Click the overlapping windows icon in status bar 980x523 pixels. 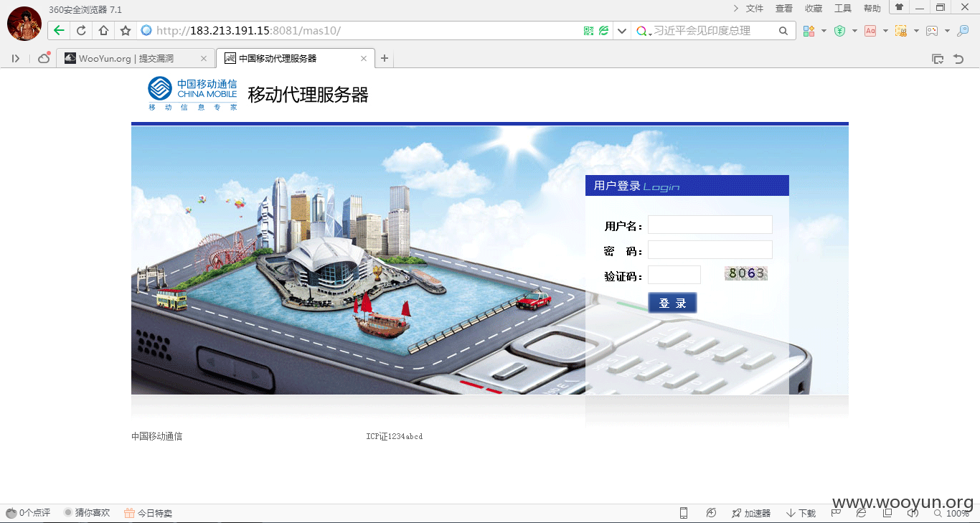tap(887, 513)
